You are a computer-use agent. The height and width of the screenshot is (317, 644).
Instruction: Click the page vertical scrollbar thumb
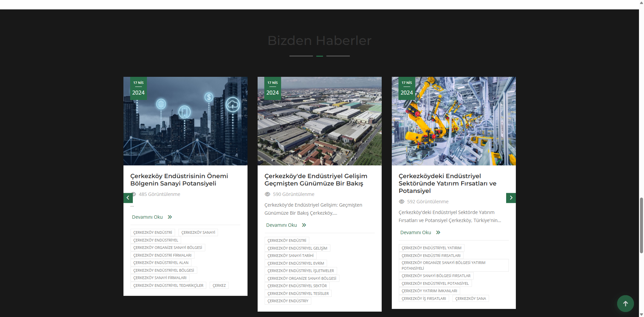641,225
